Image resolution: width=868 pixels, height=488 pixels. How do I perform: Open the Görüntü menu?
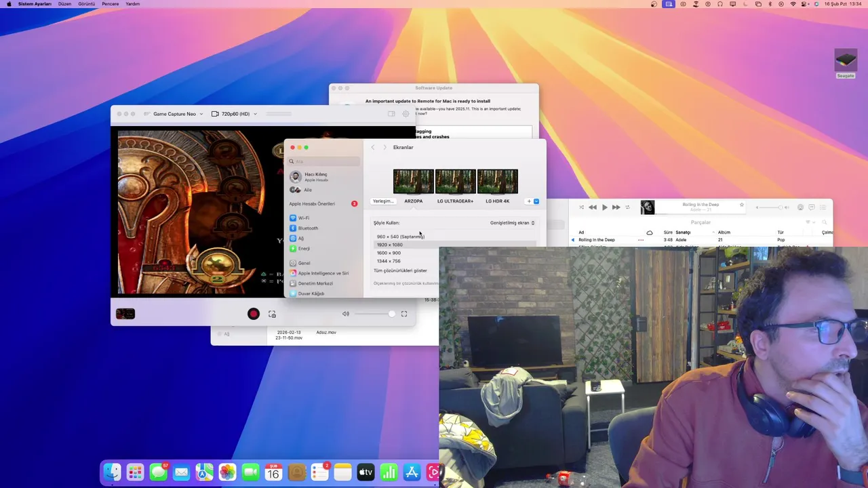87,4
